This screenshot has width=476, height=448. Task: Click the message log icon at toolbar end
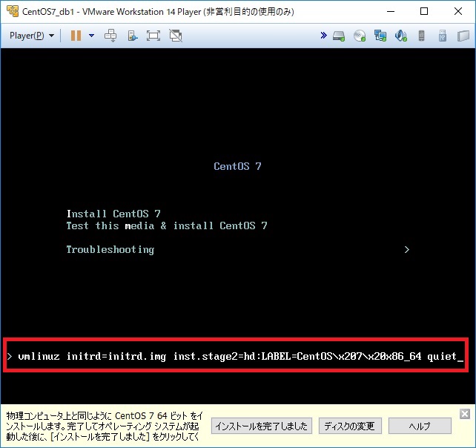pyautogui.click(x=463, y=36)
